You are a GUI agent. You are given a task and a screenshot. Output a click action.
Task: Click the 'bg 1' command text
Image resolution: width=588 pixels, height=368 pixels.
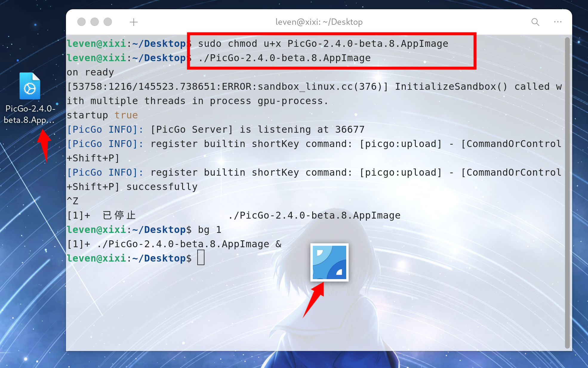click(x=210, y=230)
